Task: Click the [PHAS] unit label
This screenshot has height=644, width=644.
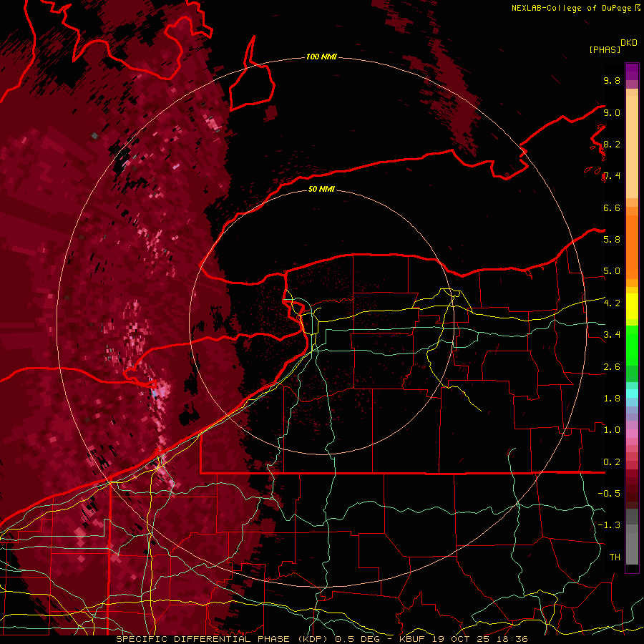Action: click(x=605, y=49)
